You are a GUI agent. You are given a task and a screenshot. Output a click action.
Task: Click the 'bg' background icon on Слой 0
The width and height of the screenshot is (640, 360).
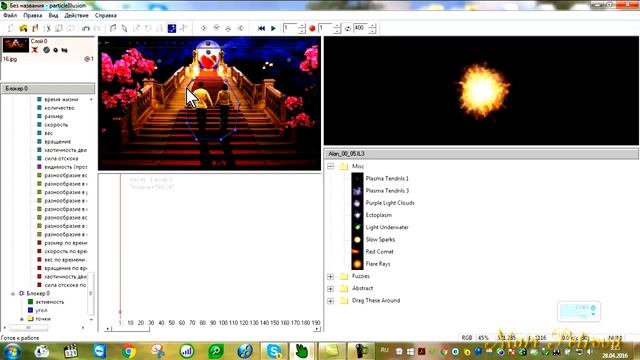tap(64, 50)
